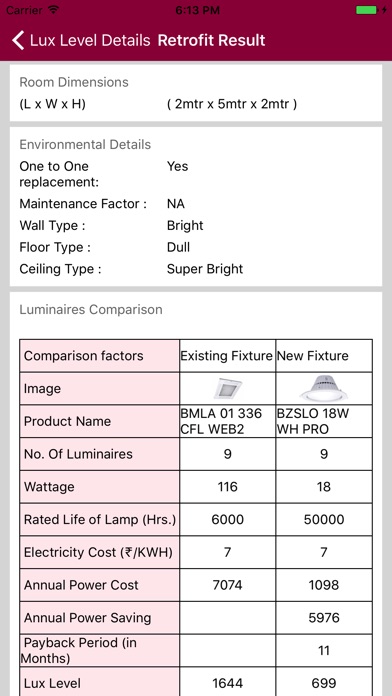Select the BZSLO 18W WH PRO cell

[x=324, y=421]
